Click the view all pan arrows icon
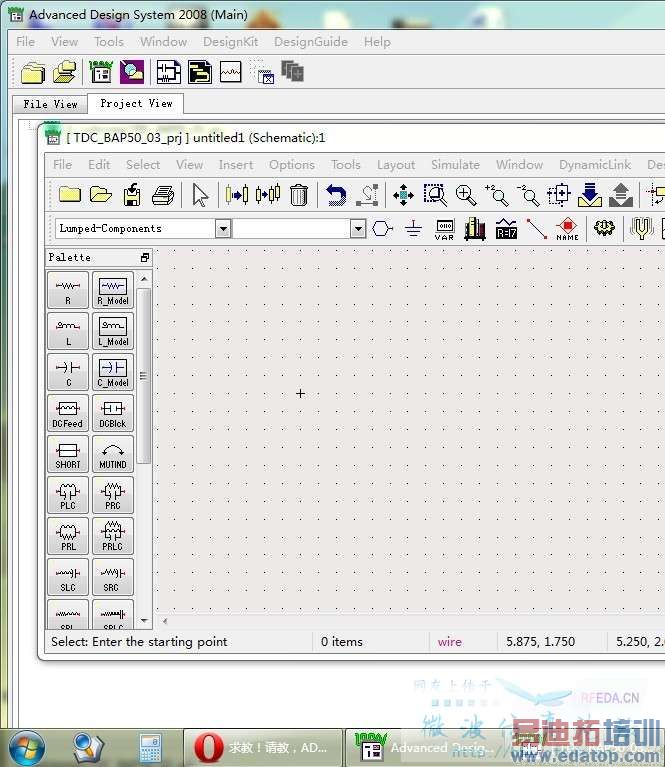The height and width of the screenshot is (767, 665). (x=403, y=195)
